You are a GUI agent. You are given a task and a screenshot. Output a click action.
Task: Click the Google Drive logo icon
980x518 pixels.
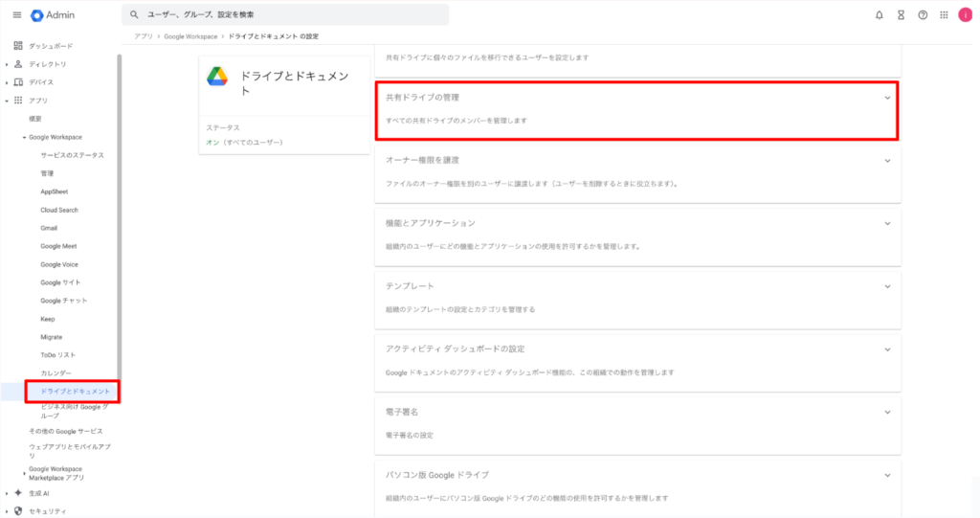(x=217, y=78)
